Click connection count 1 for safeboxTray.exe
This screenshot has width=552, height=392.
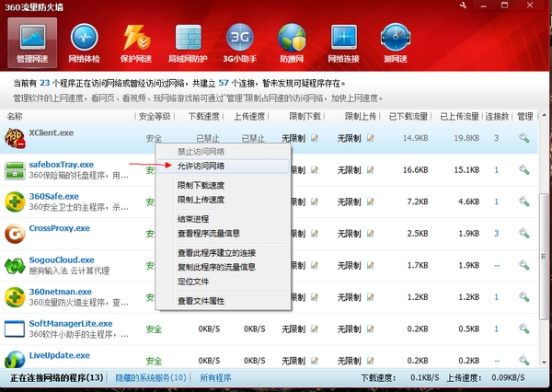click(497, 169)
